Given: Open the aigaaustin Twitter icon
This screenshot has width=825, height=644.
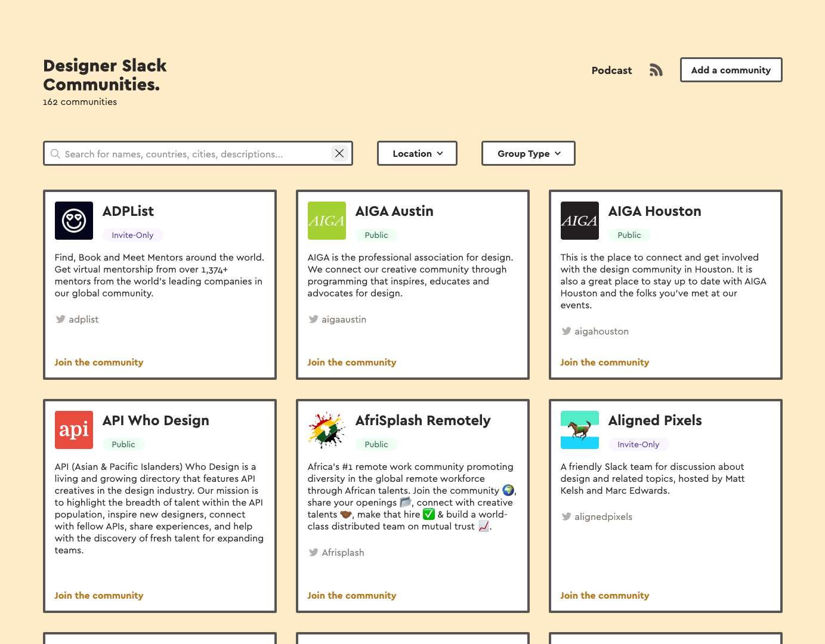Looking at the screenshot, I should 314,319.
